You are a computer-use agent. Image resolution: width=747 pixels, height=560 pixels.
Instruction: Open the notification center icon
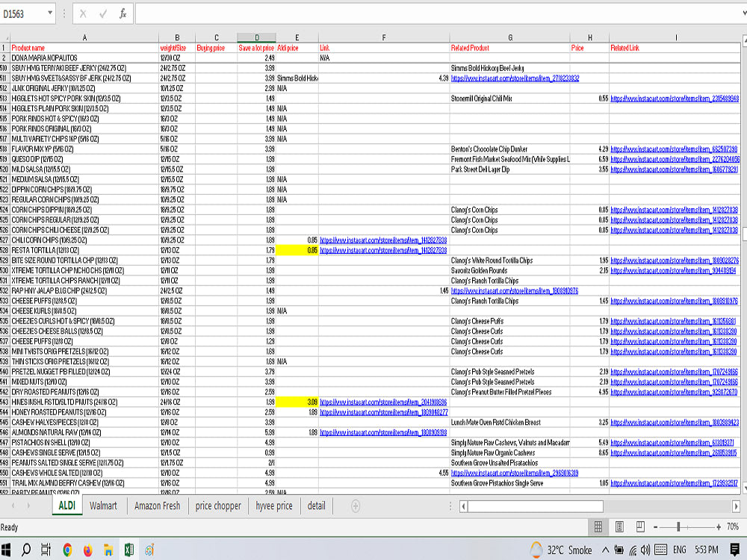734,550
